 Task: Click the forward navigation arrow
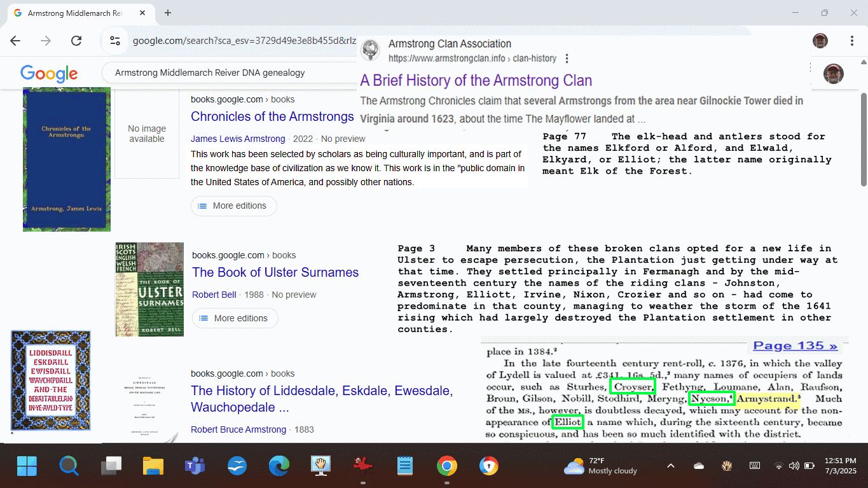[46, 41]
